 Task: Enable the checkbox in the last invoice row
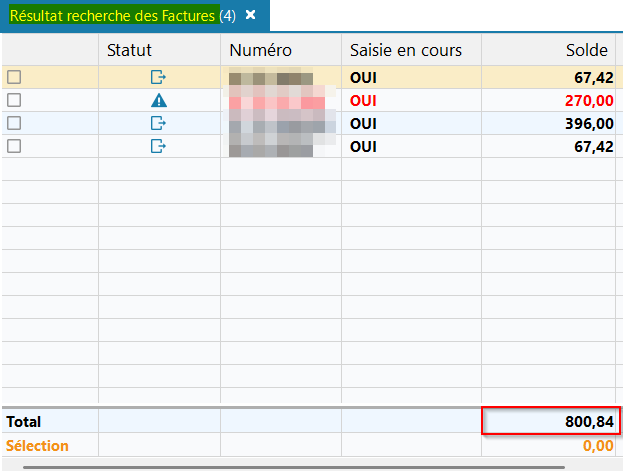(x=14, y=146)
